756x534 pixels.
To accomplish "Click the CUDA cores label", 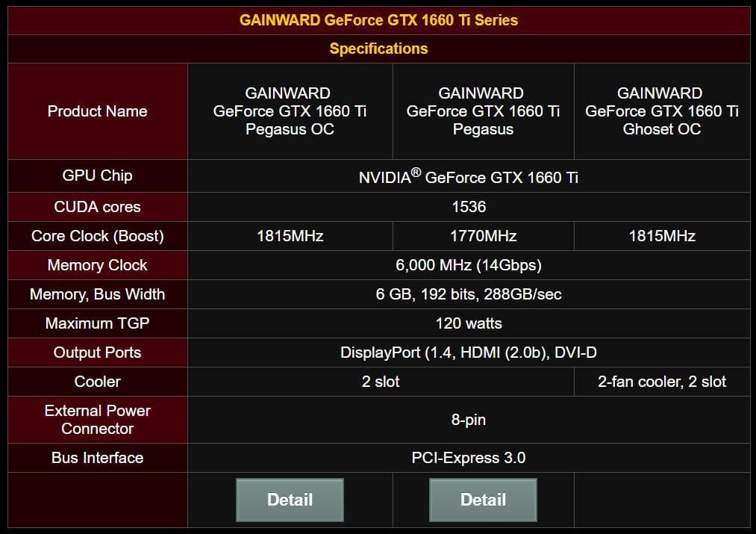I will tap(97, 207).
